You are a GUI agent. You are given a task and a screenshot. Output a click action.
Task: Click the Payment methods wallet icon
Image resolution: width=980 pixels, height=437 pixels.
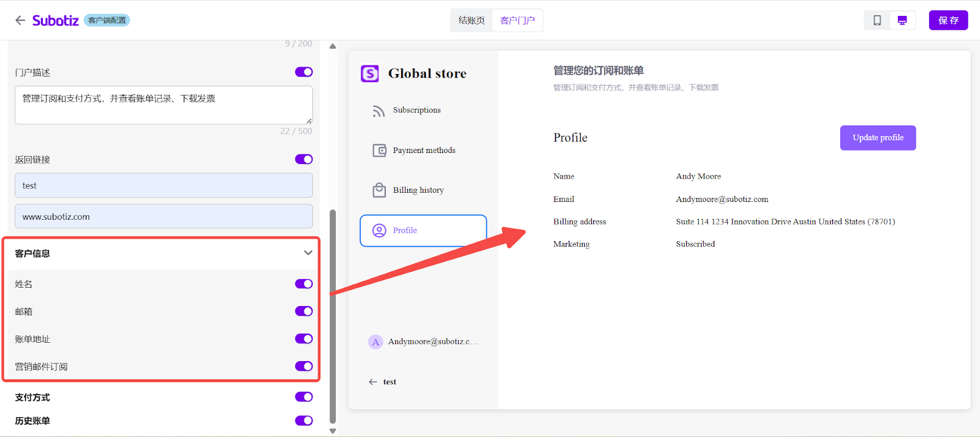click(379, 151)
